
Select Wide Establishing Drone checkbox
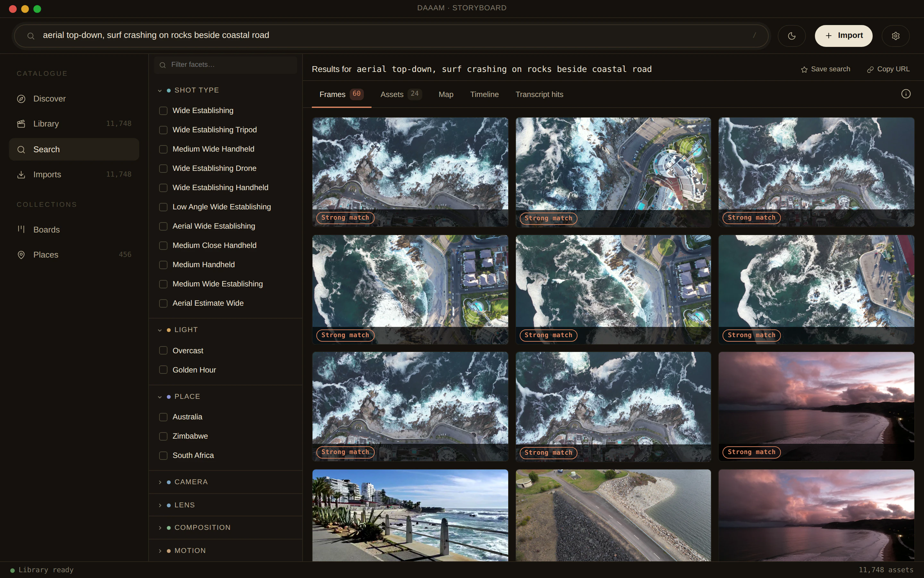[x=163, y=169]
